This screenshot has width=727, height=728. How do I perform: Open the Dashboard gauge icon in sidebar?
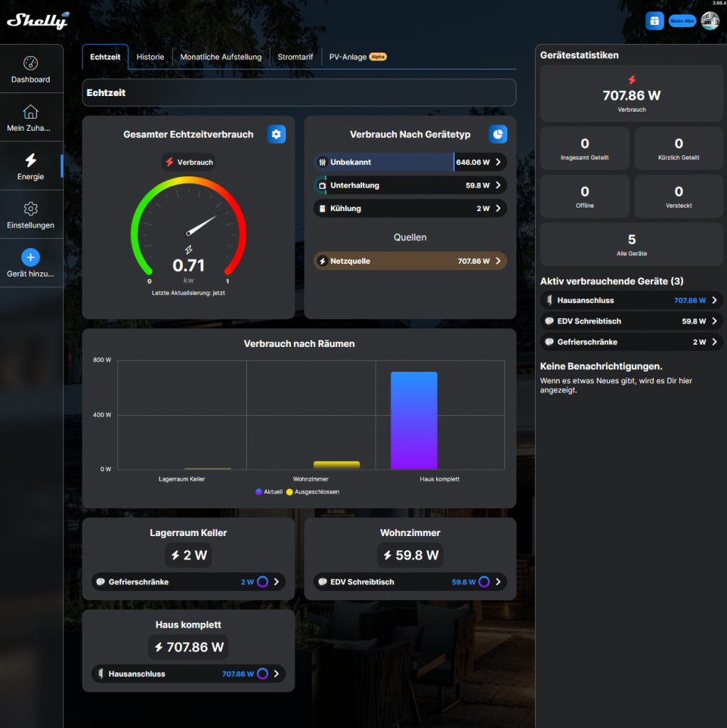tap(31, 63)
